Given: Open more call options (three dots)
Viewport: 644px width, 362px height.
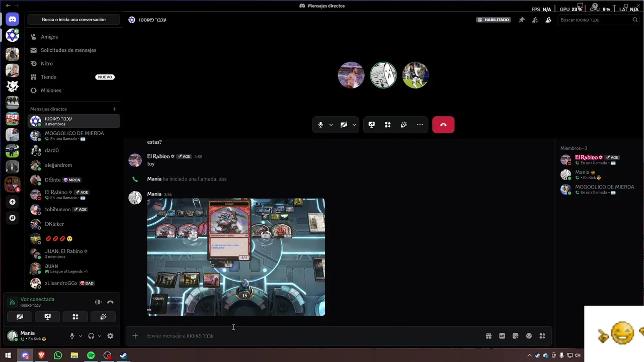Looking at the screenshot, I should [420, 125].
